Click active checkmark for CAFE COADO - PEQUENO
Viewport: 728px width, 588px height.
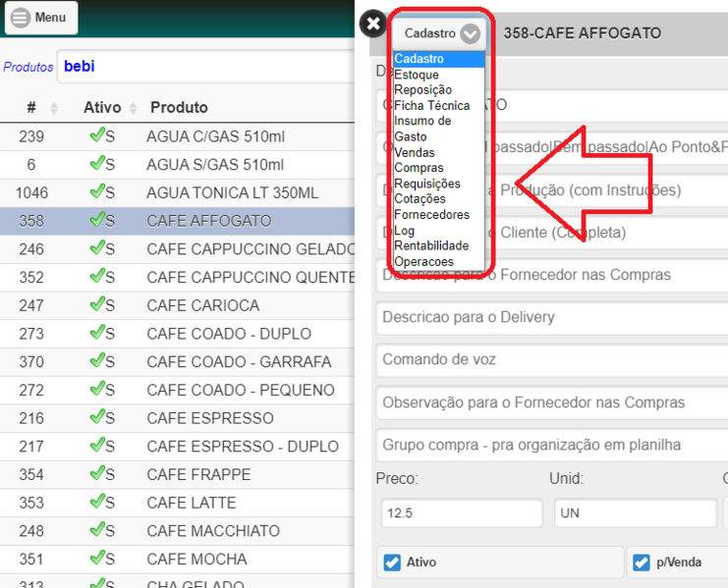(97, 389)
